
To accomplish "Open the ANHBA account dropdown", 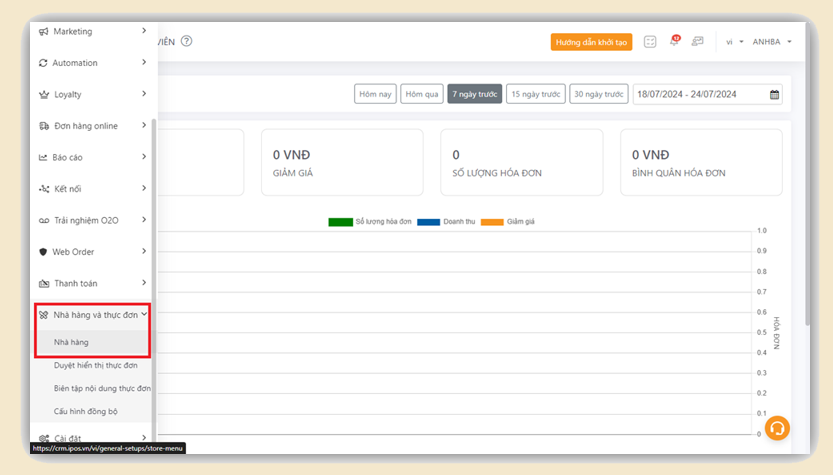I will [x=772, y=42].
